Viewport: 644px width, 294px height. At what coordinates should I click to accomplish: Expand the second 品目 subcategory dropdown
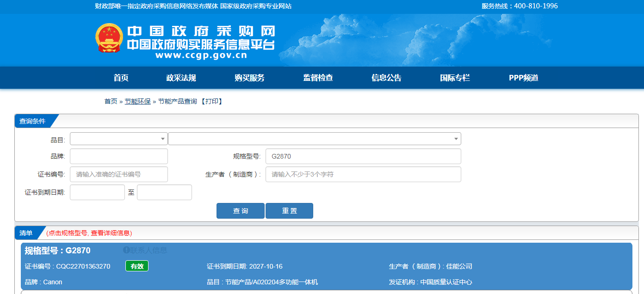pos(314,139)
